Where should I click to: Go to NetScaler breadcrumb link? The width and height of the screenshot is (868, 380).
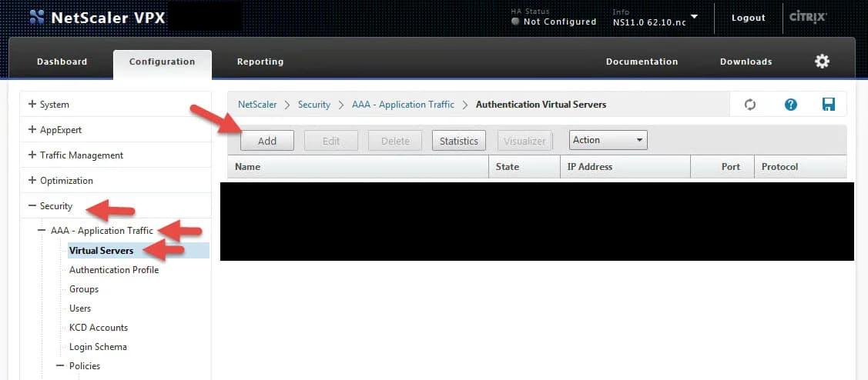pyautogui.click(x=257, y=104)
